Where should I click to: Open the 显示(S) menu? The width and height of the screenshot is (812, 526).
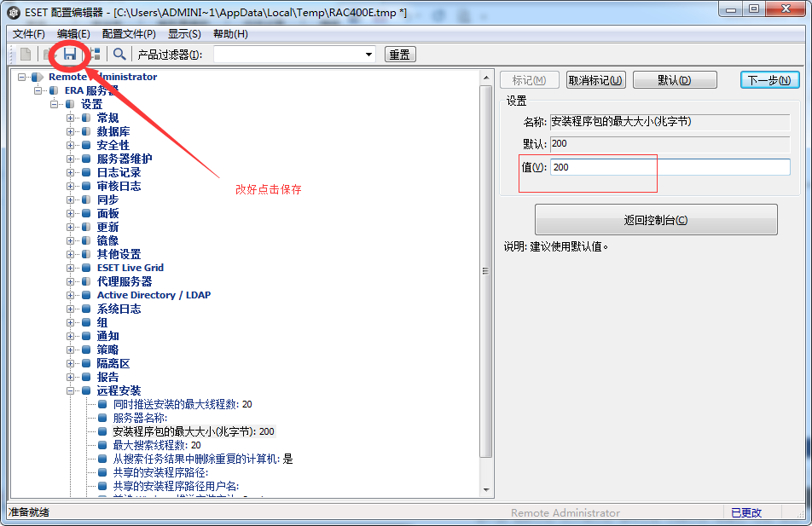(184, 34)
